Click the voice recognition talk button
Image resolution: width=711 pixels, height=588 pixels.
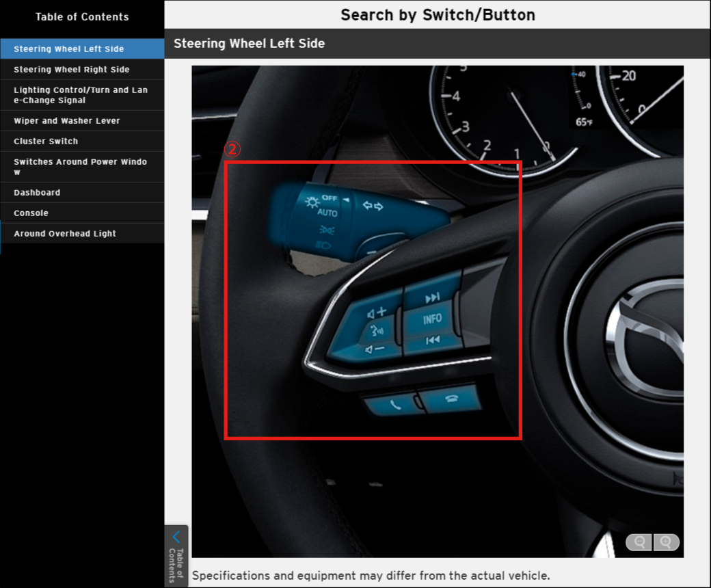pos(377,332)
